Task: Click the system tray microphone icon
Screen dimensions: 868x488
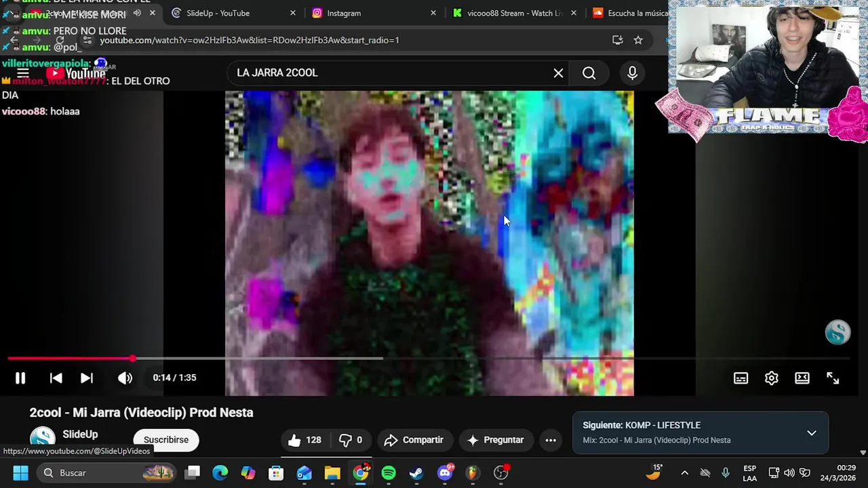Action: pyautogui.click(x=726, y=473)
